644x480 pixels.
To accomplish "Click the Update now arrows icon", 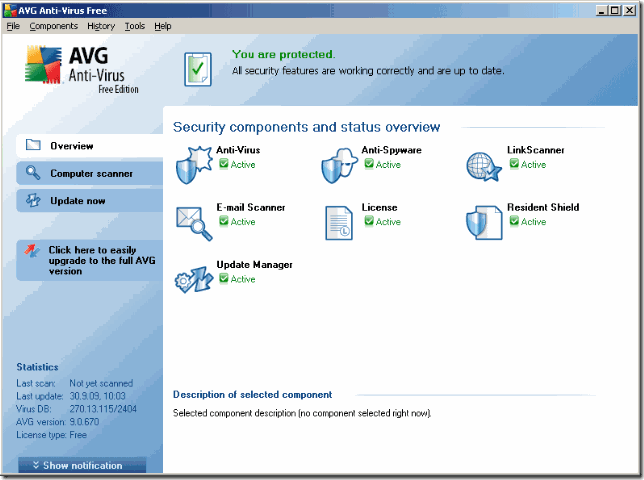I will [33, 200].
